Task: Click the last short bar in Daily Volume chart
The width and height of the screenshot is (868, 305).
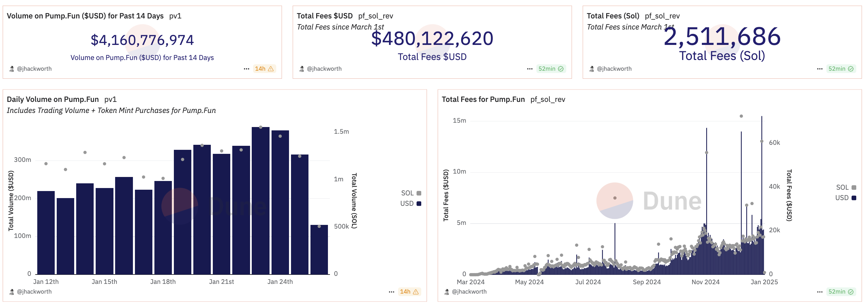Action: coord(319,250)
